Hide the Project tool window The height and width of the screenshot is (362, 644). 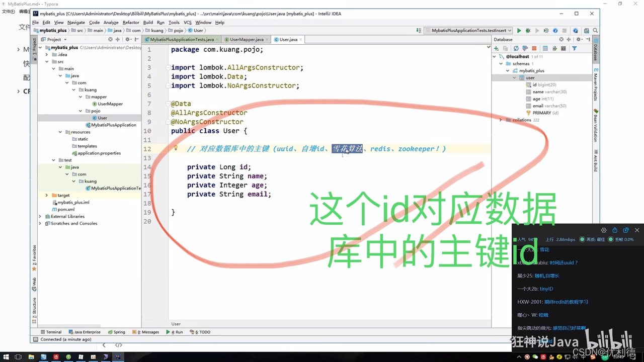pyautogui.click(x=136, y=39)
